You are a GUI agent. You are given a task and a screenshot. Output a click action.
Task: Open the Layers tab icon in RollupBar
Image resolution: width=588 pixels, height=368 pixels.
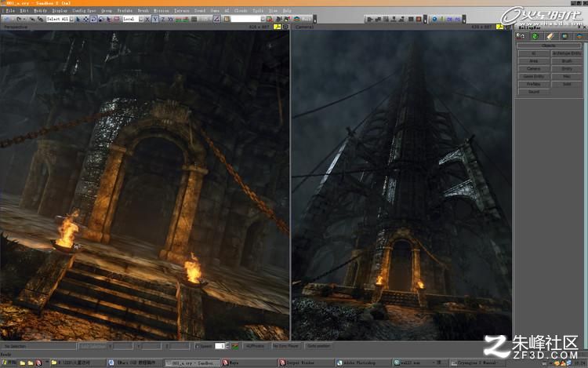click(x=579, y=36)
